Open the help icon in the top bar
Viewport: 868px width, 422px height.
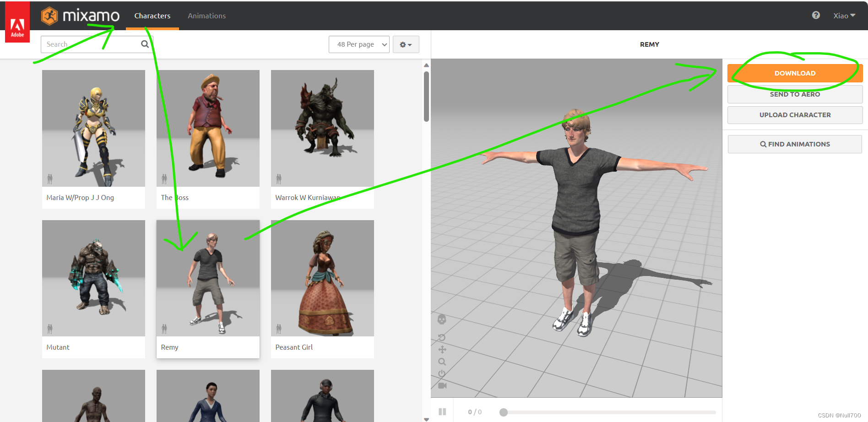(x=815, y=15)
